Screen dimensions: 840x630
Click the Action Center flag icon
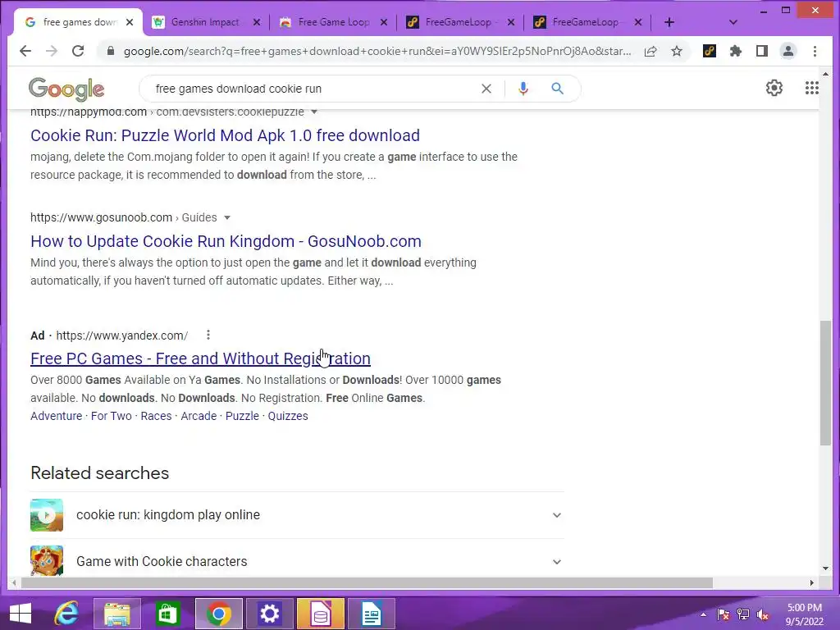pos(724,614)
